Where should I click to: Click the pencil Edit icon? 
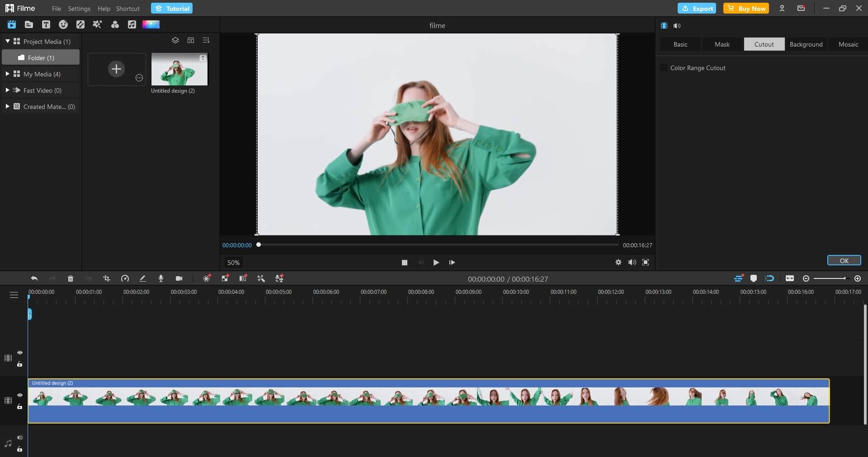pyautogui.click(x=142, y=278)
